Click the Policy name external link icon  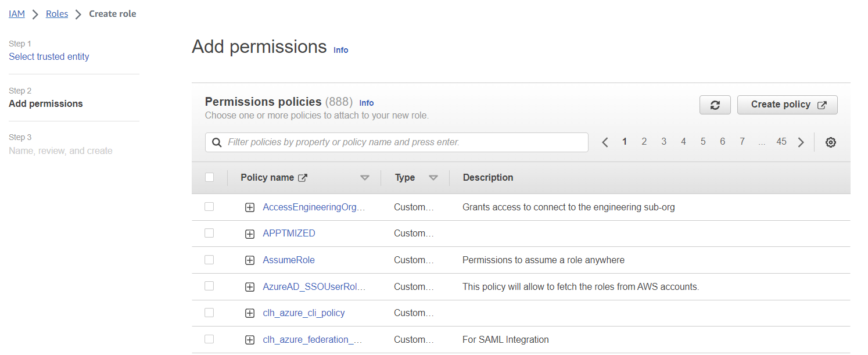(302, 178)
